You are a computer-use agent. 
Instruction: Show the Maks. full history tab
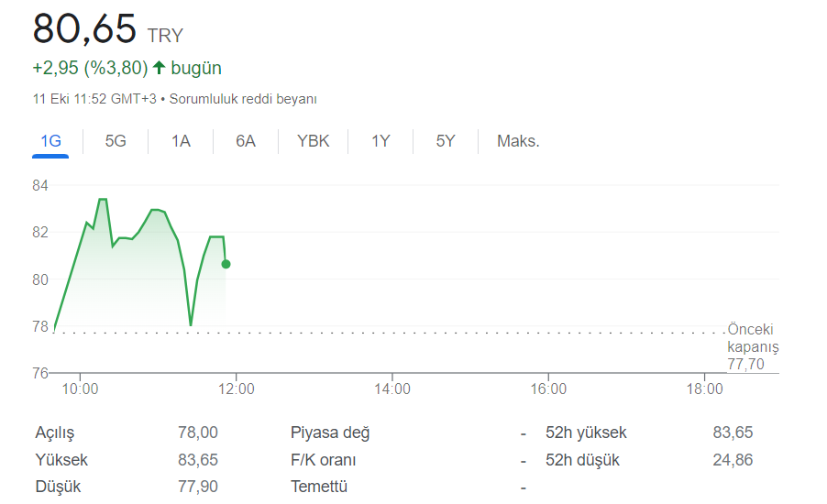coord(518,141)
